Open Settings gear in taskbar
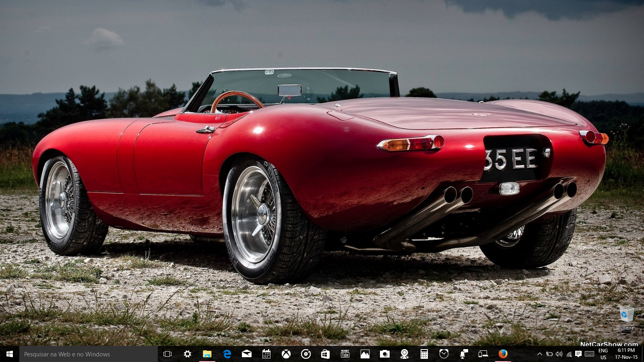Image resolution: width=644 pixels, height=362 pixels. (187, 354)
